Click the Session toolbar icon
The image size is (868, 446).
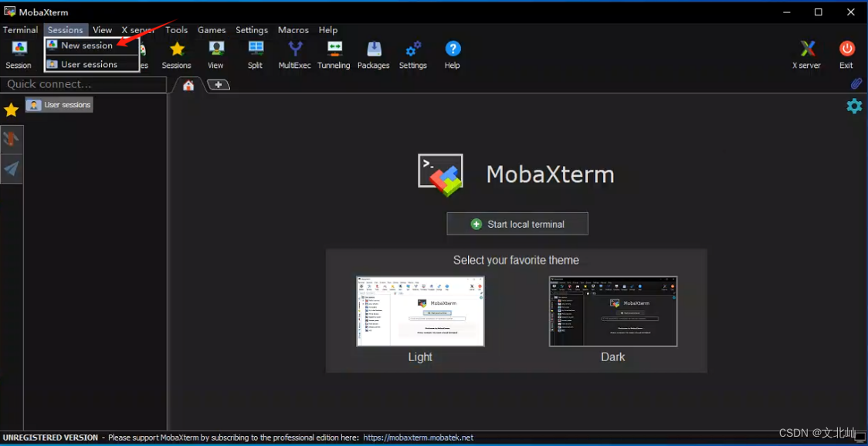pyautogui.click(x=19, y=56)
